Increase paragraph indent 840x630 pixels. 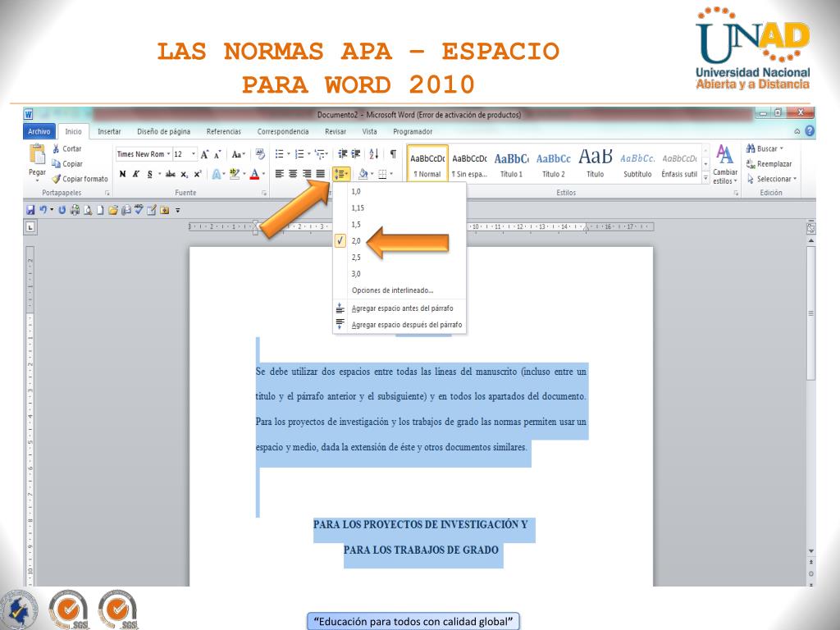(356, 154)
